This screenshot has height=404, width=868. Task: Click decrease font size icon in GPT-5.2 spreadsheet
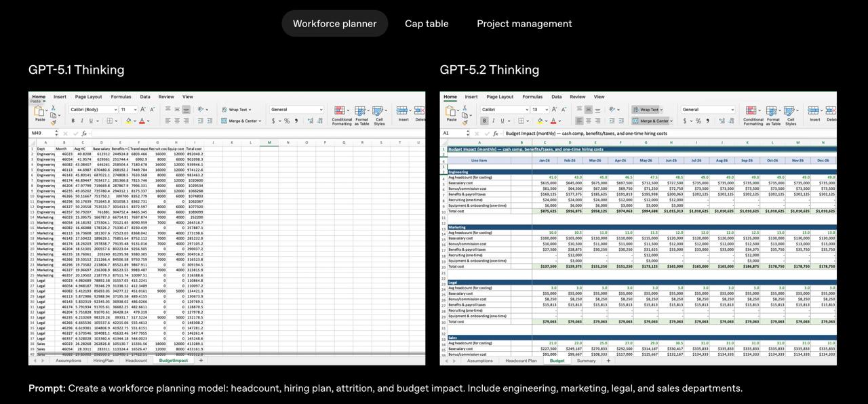[x=564, y=109]
